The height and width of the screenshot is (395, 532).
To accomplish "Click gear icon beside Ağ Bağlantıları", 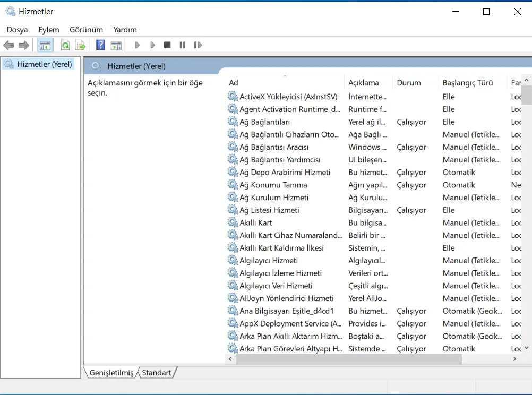I will point(233,122).
